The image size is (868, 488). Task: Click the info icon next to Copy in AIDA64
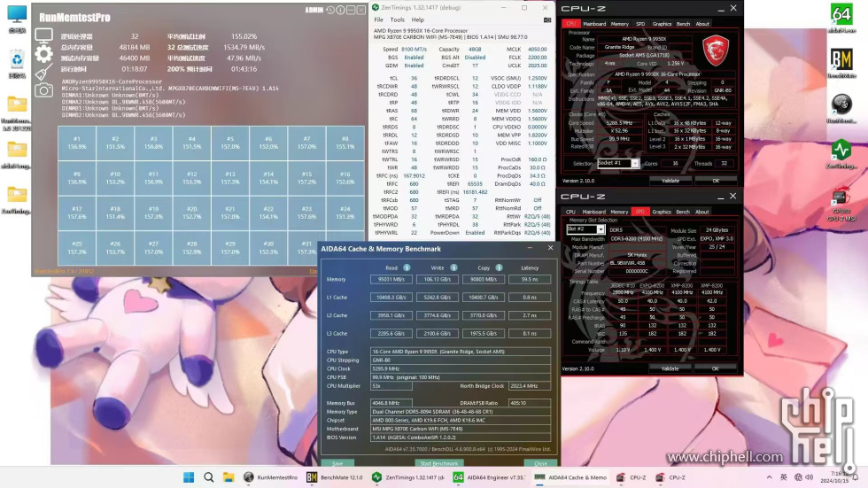[499, 267]
